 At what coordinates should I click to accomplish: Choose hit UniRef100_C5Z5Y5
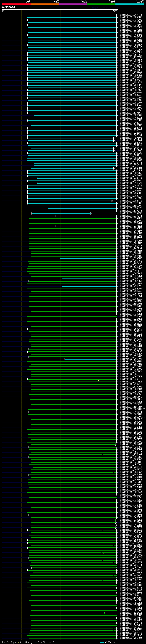click(x=131, y=580)
